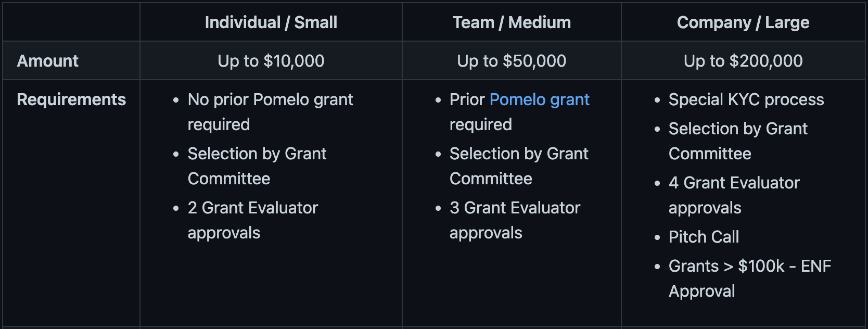Select the Team / Medium column header
The width and height of the screenshot is (868, 329).
pos(512,22)
